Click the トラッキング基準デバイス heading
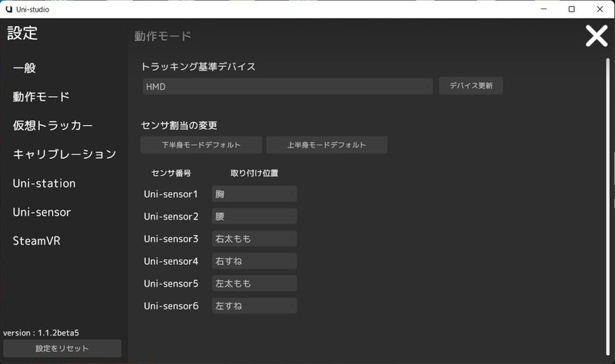Screen dimensions: 615x364 coord(198,67)
